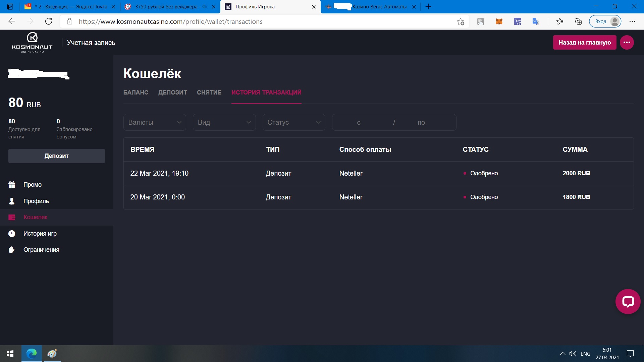The width and height of the screenshot is (644, 362).
Task: Open the История игр sidebar link
Action: 40,234
